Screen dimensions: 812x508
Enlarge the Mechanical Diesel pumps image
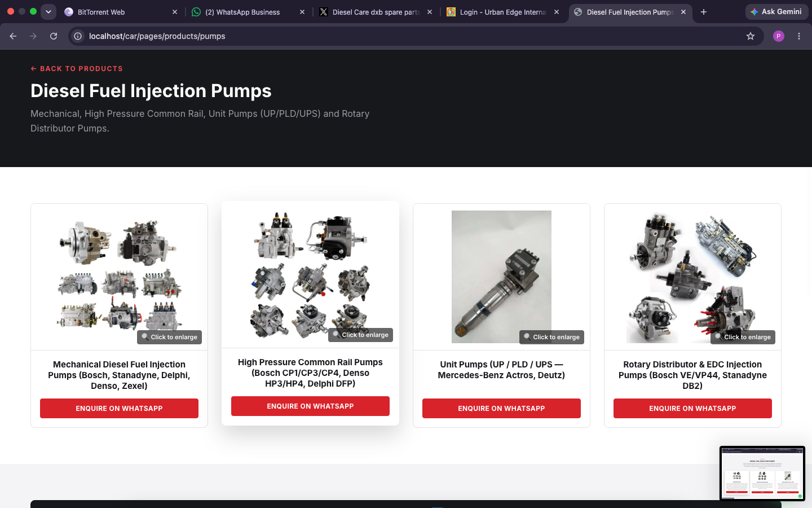click(x=119, y=277)
